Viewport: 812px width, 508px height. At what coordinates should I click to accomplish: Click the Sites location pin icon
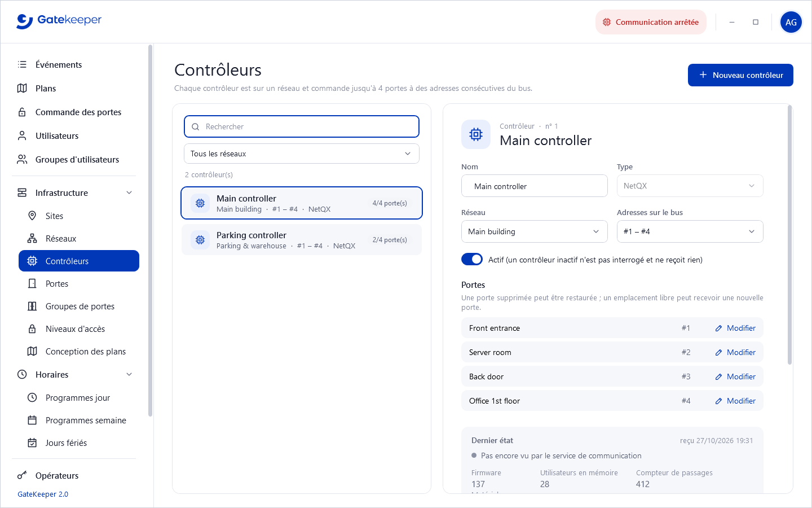tap(32, 216)
